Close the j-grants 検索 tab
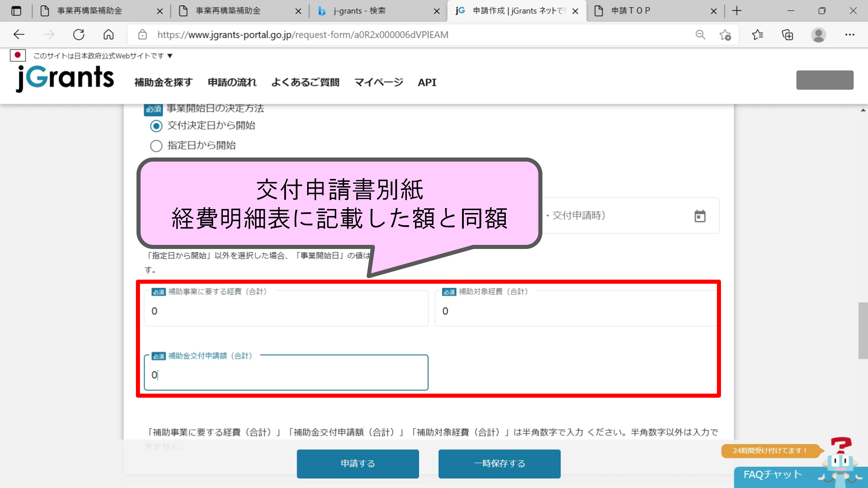The image size is (868, 488). [437, 11]
